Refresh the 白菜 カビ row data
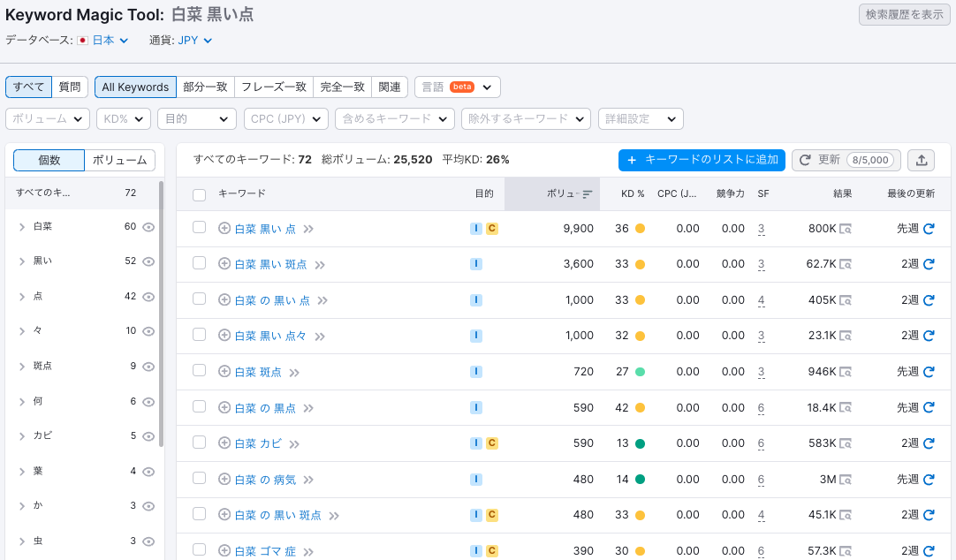 [x=929, y=443]
